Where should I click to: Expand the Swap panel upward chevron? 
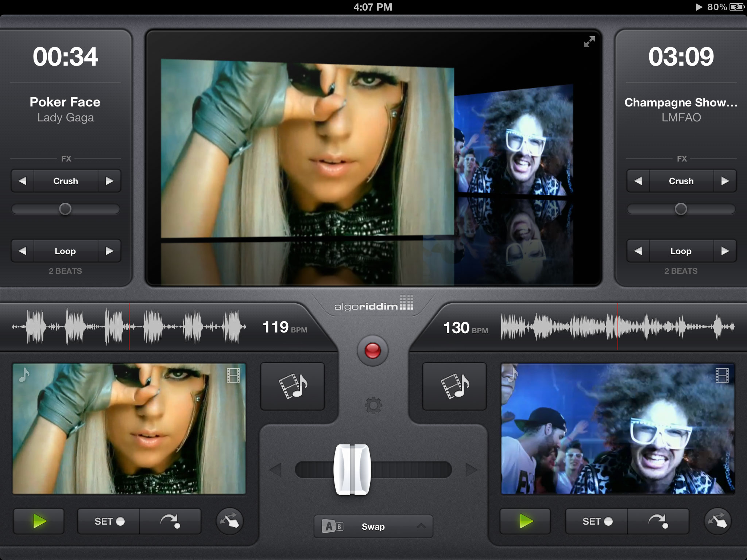(x=421, y=525)
